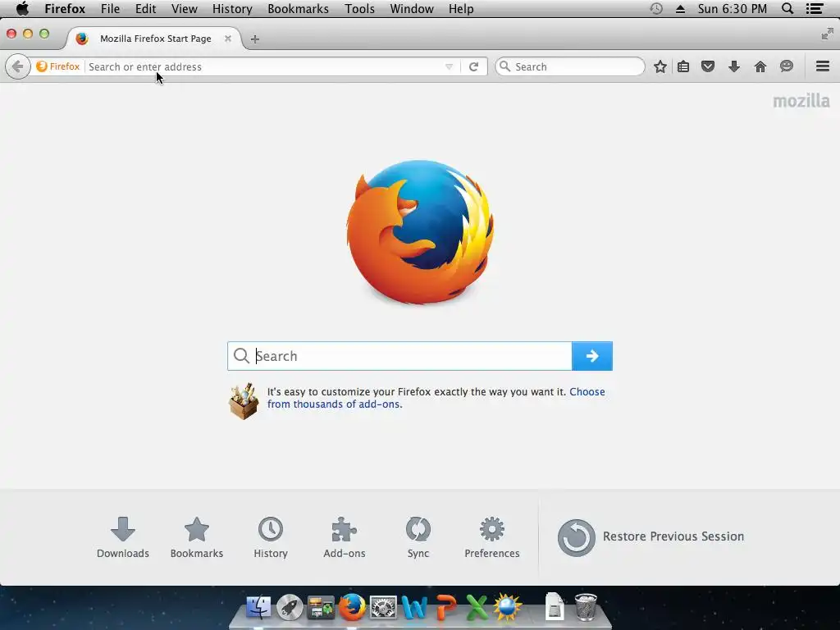This screenshot has height=630, width=840.
Task: Open the address bar history dropdown arrow
Action: pyautogui.click(x=449, y=67)
